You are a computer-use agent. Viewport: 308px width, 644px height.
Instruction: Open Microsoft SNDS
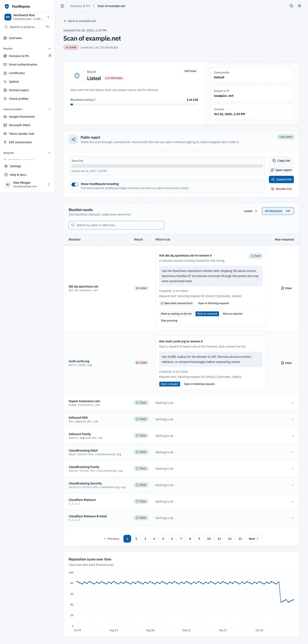(x=27, y=125)
